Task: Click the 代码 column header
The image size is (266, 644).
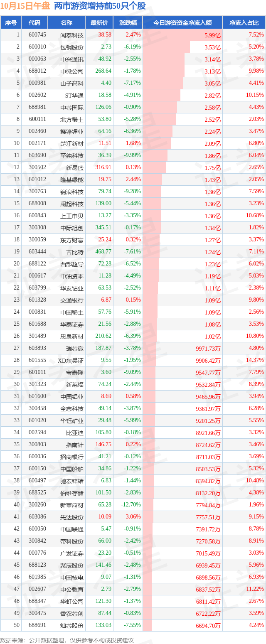Action: (x=35, y=23)
